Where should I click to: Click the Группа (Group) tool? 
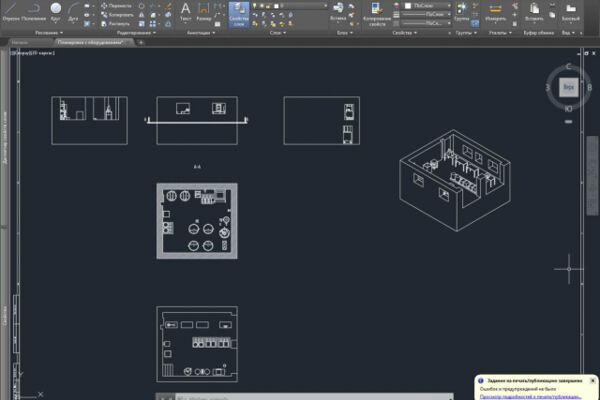[462, 11]
